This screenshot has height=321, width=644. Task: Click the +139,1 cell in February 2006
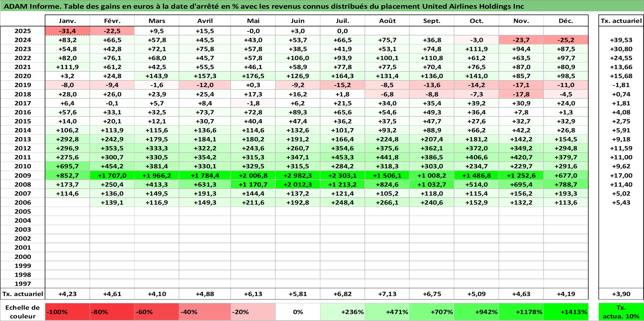click(112, 202)
